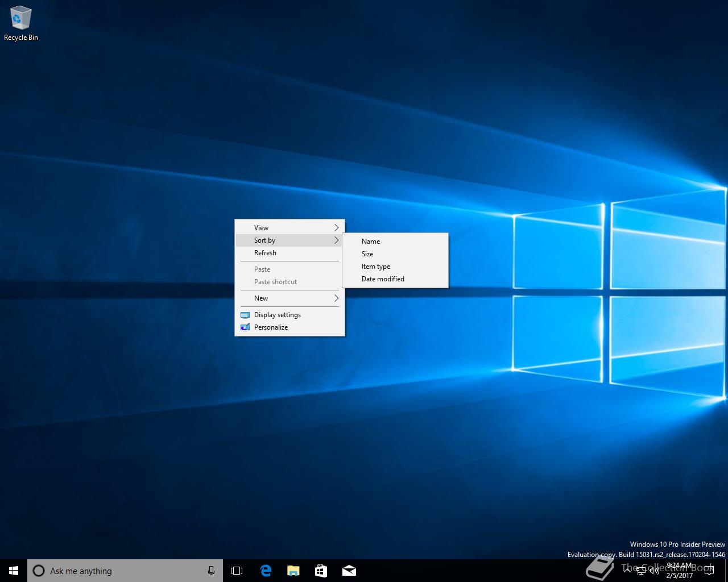
Task: Show hidden system tray icons
Action: point(627,571)
